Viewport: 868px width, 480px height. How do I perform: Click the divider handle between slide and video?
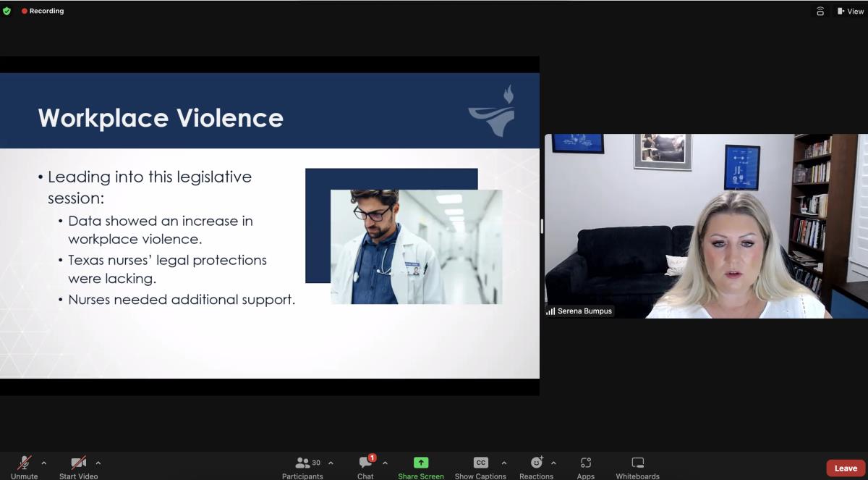point(542,226)
